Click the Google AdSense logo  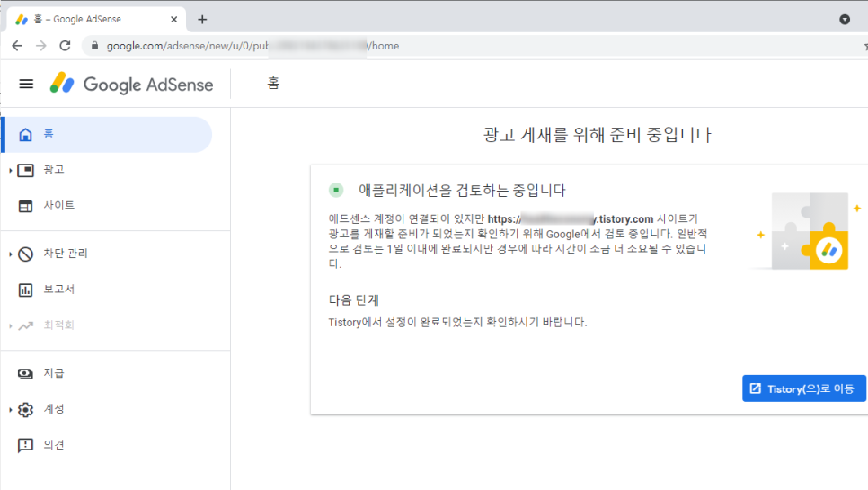click(x=131, y=85)
